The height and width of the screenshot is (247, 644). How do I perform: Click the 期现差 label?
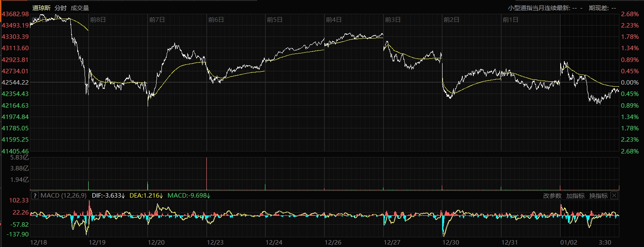pyautogui.click(x=599, y=8)
